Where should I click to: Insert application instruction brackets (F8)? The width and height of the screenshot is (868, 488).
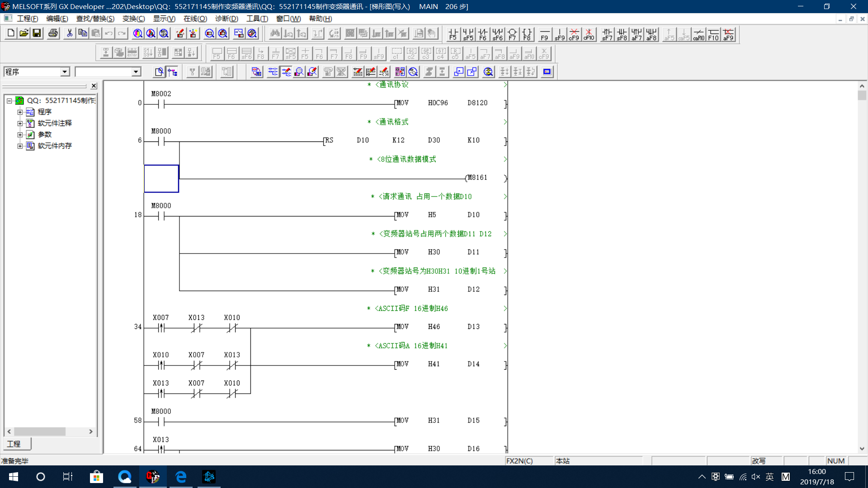[x=527, y=34]
